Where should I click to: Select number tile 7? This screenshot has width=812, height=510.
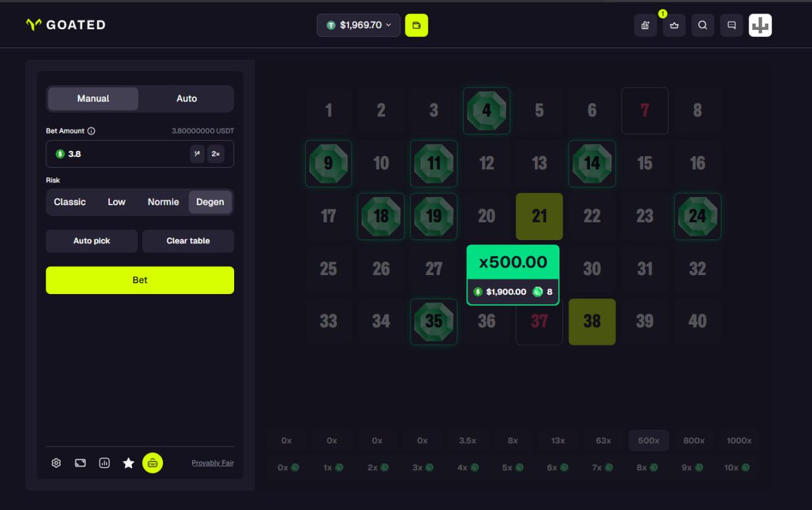[645, 110]
